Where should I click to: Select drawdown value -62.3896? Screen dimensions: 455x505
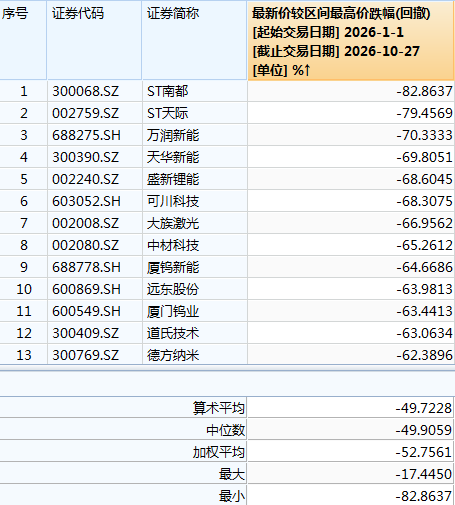coord(424,355)
